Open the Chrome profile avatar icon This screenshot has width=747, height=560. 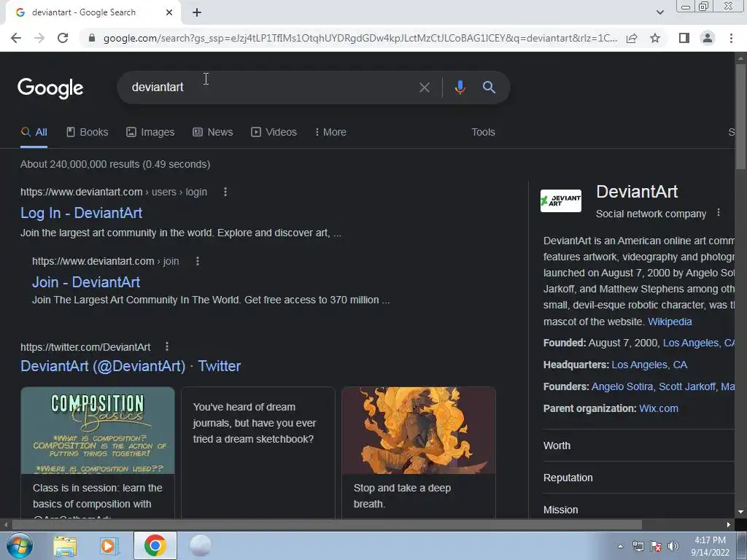pos(708,38)
